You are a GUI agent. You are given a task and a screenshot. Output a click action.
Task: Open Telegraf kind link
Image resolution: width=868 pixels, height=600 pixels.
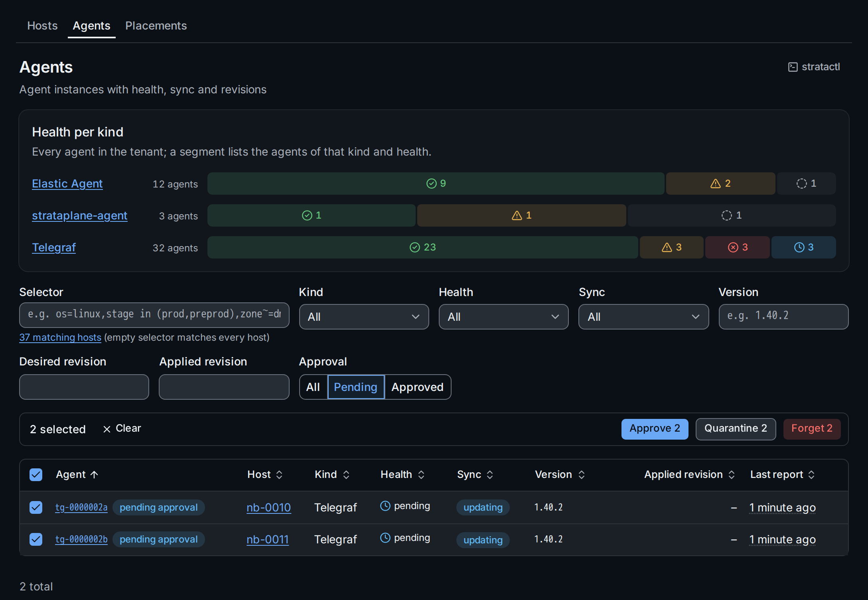tap(54, 247)
